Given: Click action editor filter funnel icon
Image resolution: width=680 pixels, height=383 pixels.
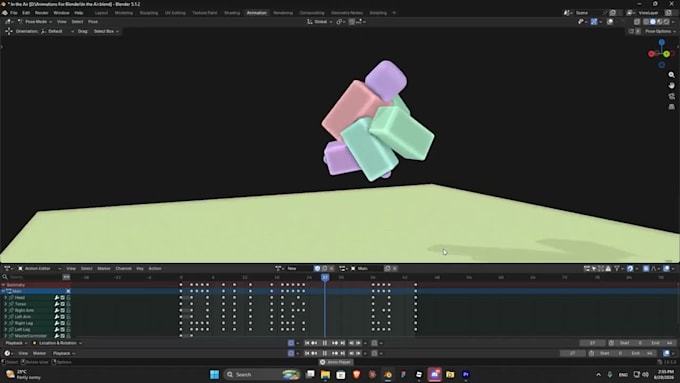Looking at the screenshot, I should click(x=617, y=269).
